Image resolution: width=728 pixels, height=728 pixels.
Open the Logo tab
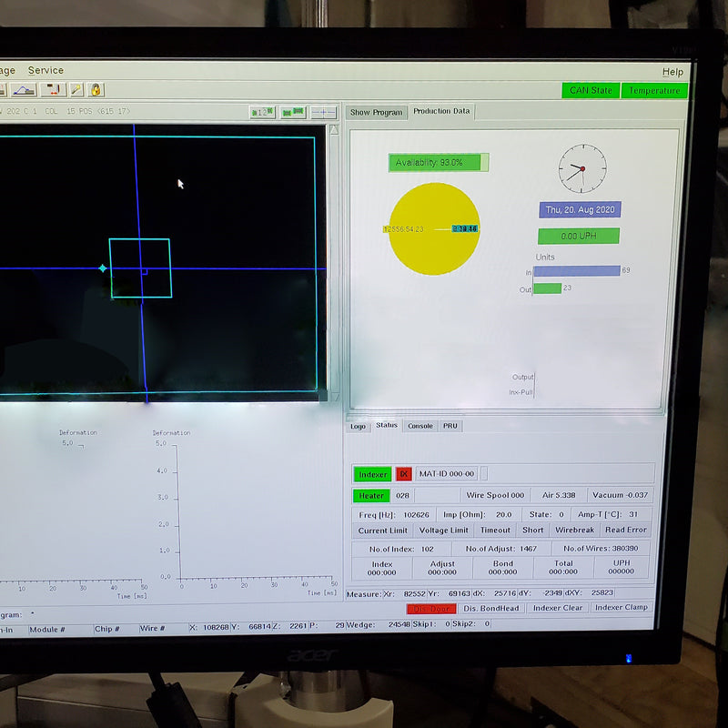358,426
